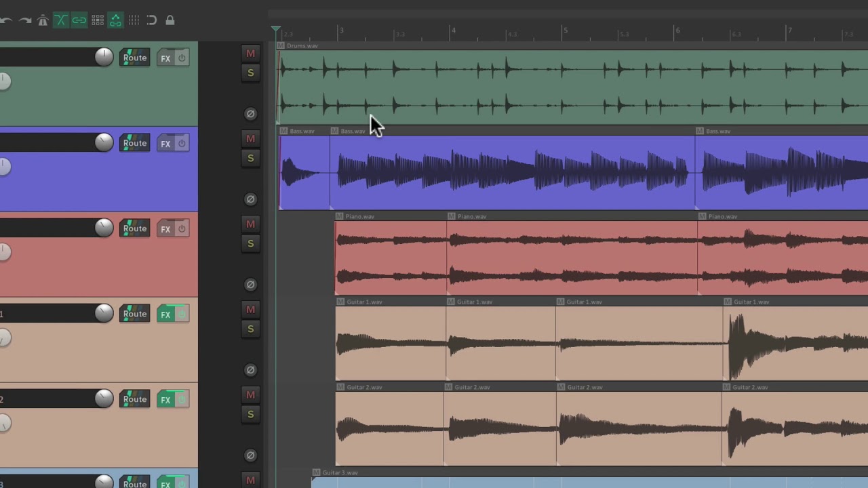Screen dimensions: 868x488
Task: Toggle the FX bypass power icon on Guitar 1 track
Action: tap(182, 314)
